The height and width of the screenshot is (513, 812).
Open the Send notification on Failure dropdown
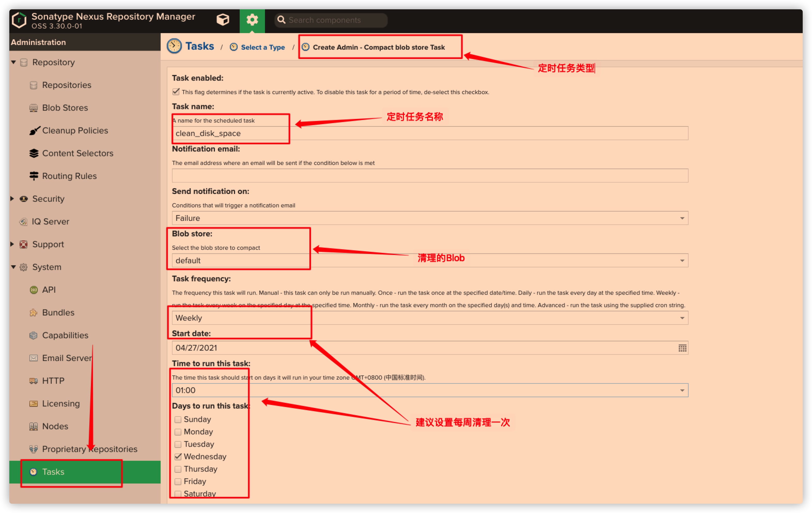682,218
